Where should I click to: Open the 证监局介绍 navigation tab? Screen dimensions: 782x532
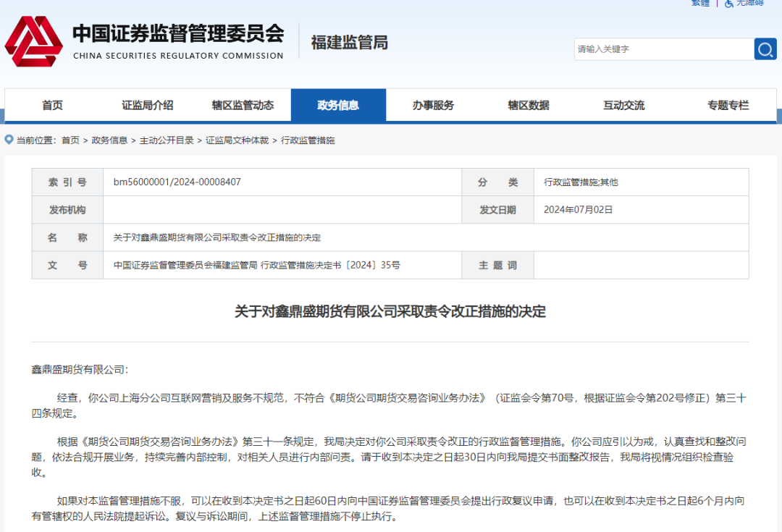pos(148,106)
